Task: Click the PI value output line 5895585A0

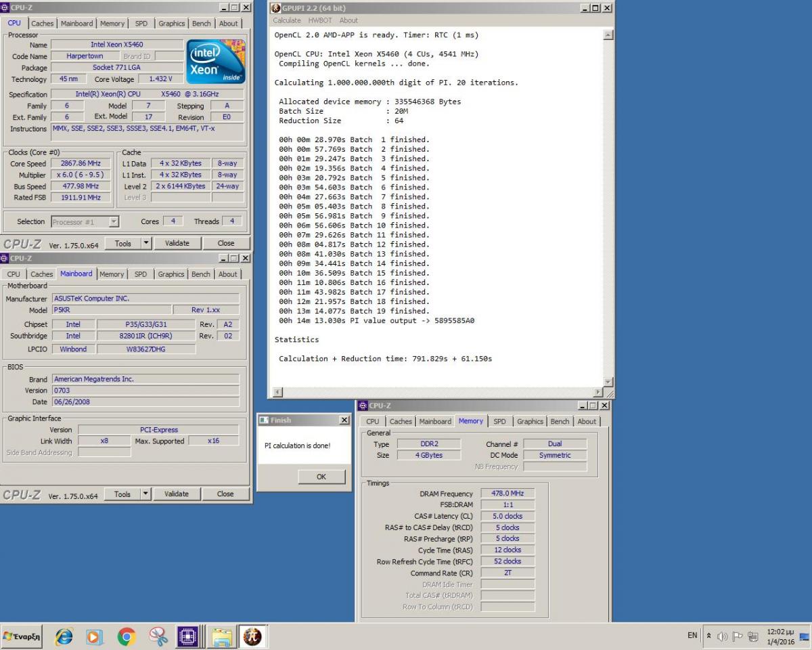Action: pos(377,320)
